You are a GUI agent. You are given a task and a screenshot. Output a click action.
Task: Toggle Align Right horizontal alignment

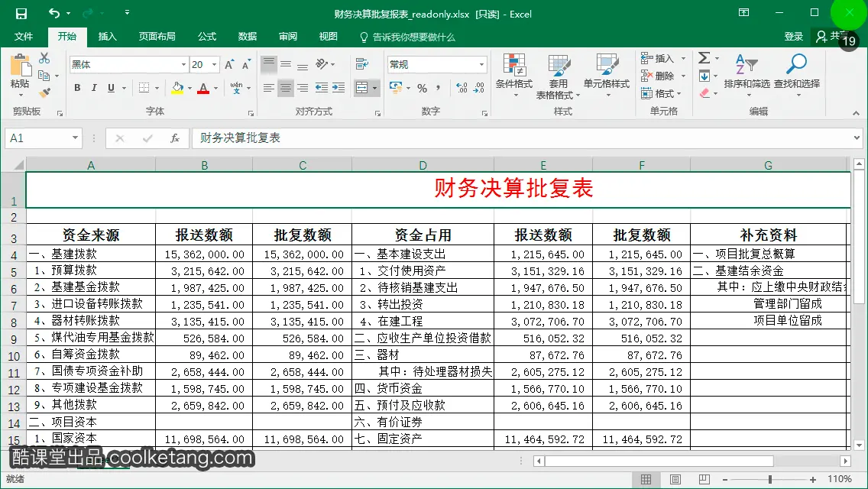[303, 88]
